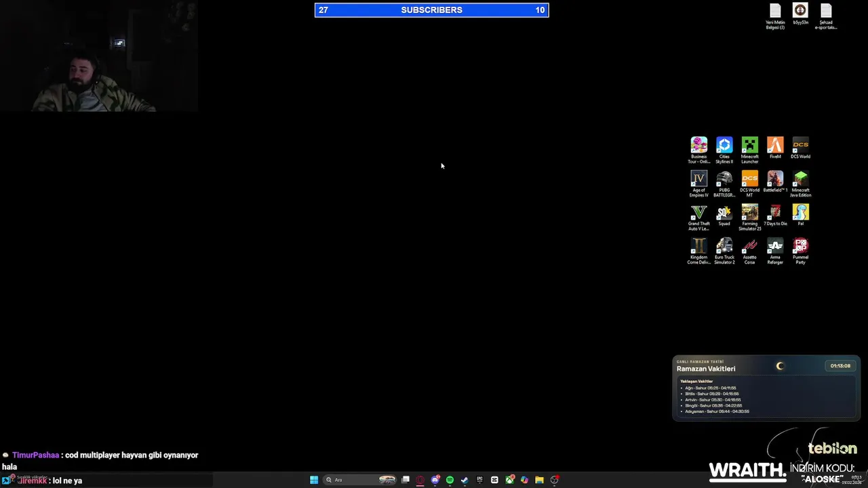Click the Ağrı Sahur time row
The width and height of the screenshot is (868, 488).
click(x=710, y=388)
